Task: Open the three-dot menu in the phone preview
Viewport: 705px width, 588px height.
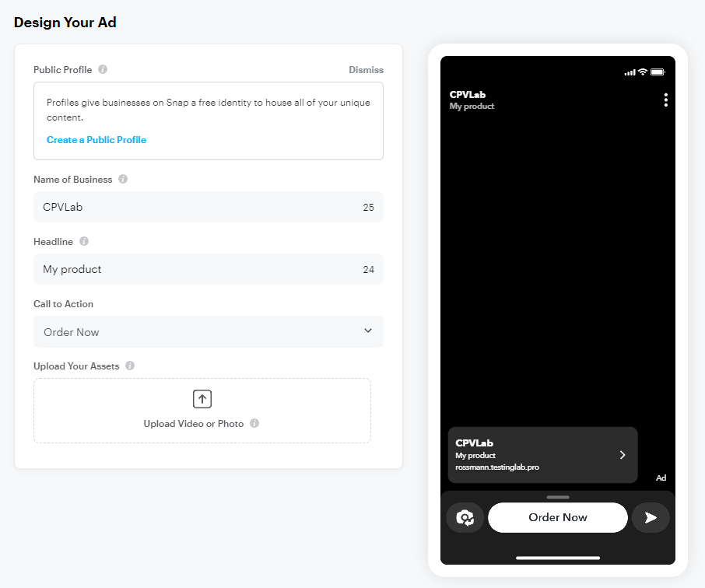Action: click(665, 100)
